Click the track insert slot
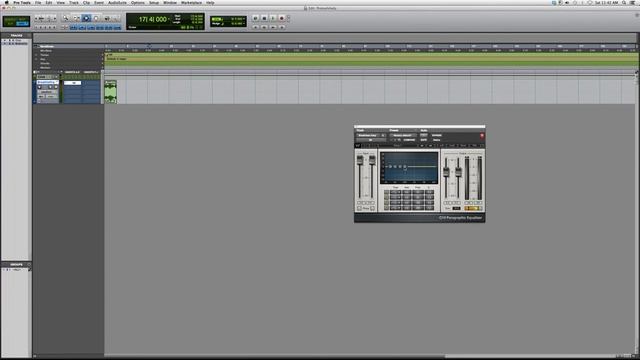The width and height of the screenshot is (640, 360). point(73,83)
